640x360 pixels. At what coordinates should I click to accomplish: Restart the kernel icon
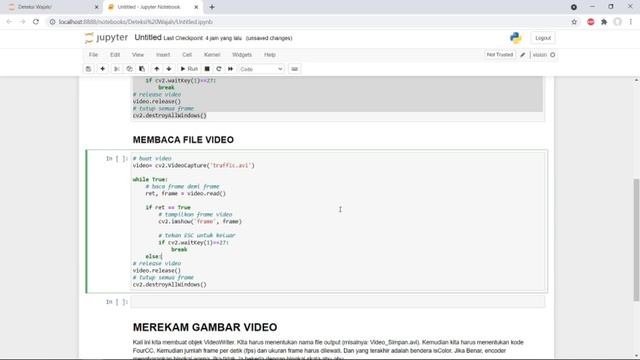(219, 69)
